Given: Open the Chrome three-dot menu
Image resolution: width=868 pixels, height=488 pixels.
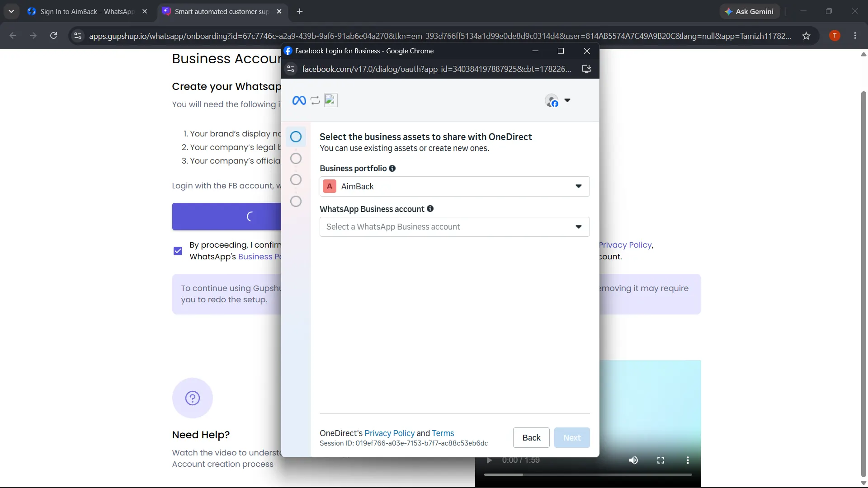Looking at the screenshot, I should click(855, 36).
